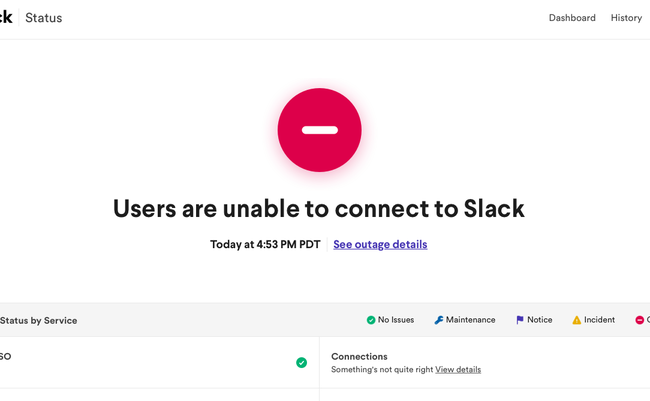Click the Incident legend label
The height and width of the screenshot is (401, 650).
pyautogui.click(x=600, y=320)
